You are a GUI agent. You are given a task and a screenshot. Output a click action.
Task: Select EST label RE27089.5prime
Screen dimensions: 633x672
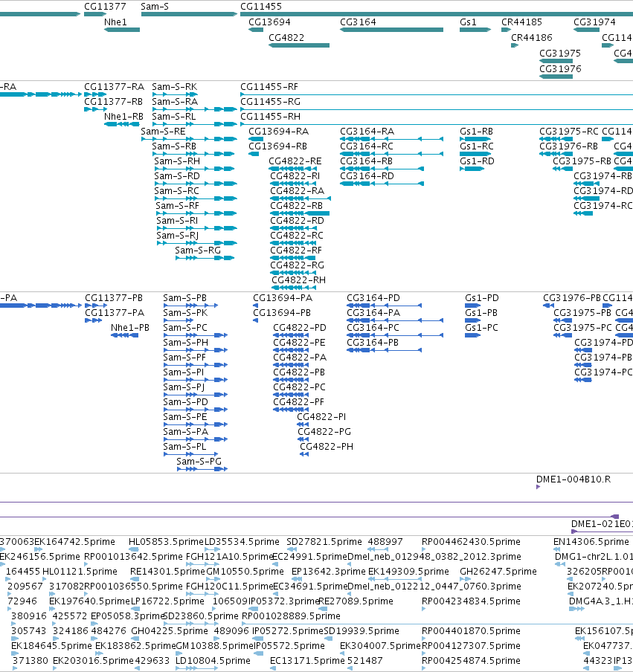(x=356, y=601)
